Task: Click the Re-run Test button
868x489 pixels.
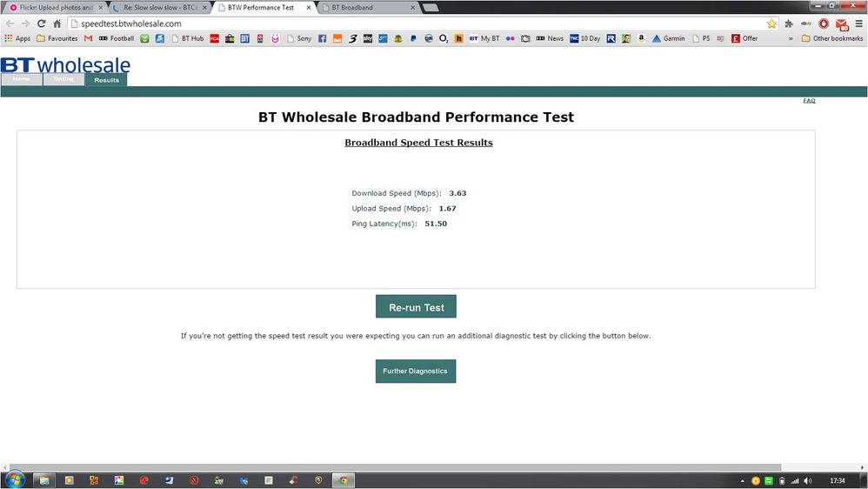Action: click(416, 306)
